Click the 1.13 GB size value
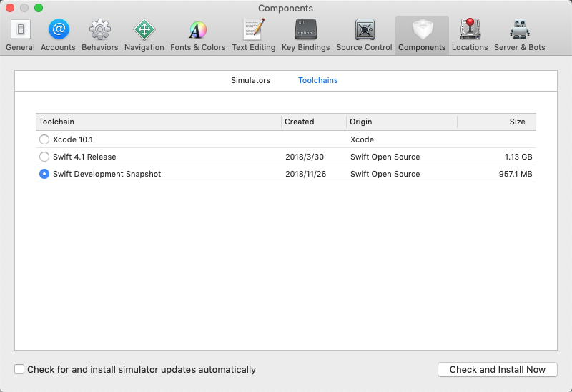 click(518, 157)
